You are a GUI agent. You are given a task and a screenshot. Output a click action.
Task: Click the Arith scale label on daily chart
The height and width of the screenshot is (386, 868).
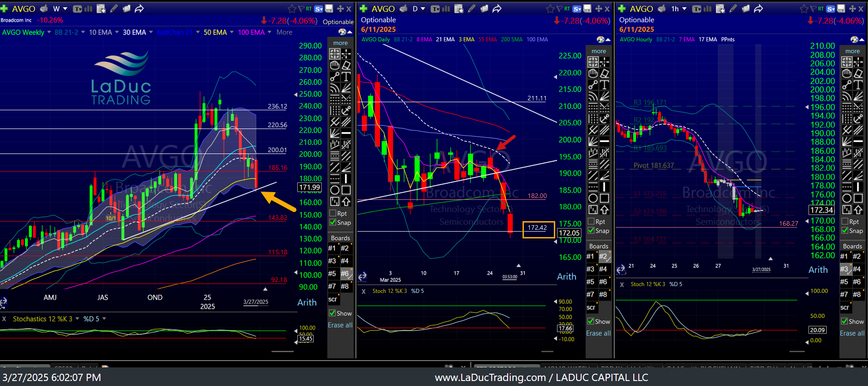567,277
